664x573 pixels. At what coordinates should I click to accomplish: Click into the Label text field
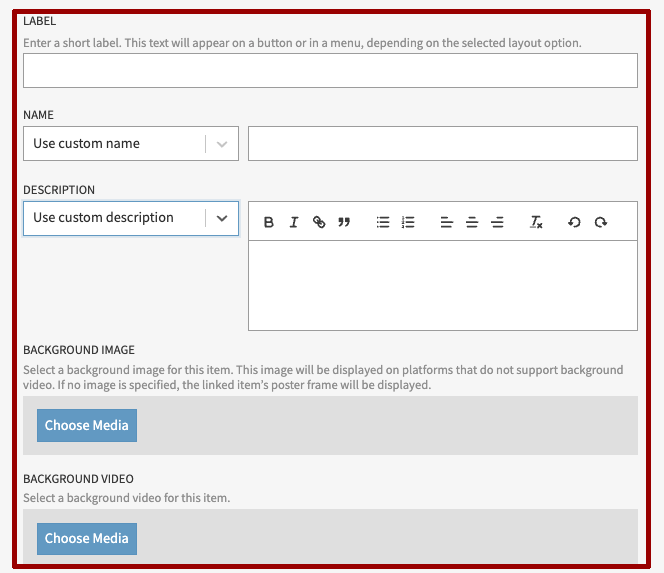[x=330, y=71]
